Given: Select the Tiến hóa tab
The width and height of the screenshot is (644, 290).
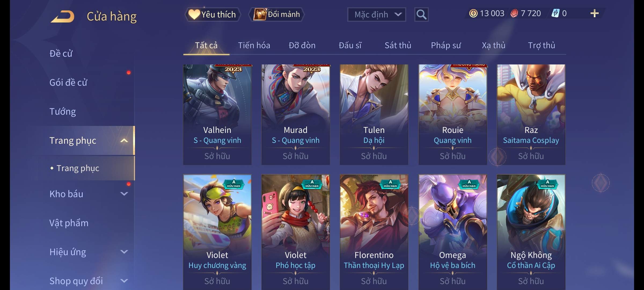Looking at the screenshot, I should (x=254, y=45).
